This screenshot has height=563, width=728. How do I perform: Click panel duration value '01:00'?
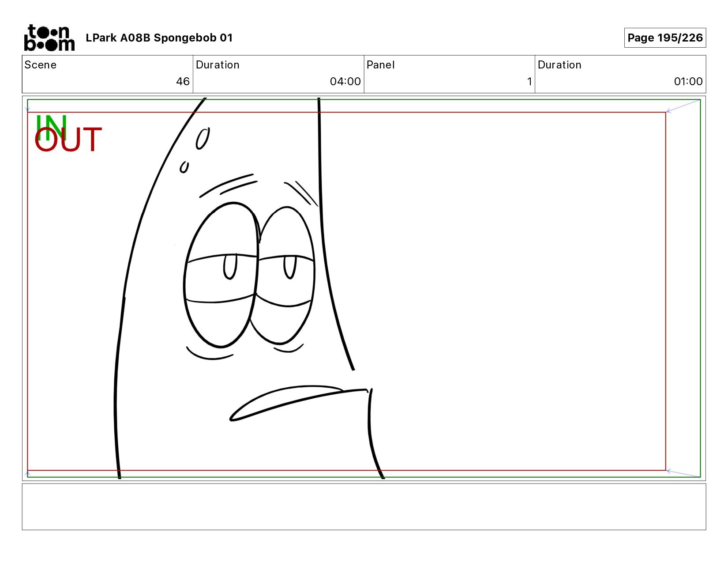point(688,81)
